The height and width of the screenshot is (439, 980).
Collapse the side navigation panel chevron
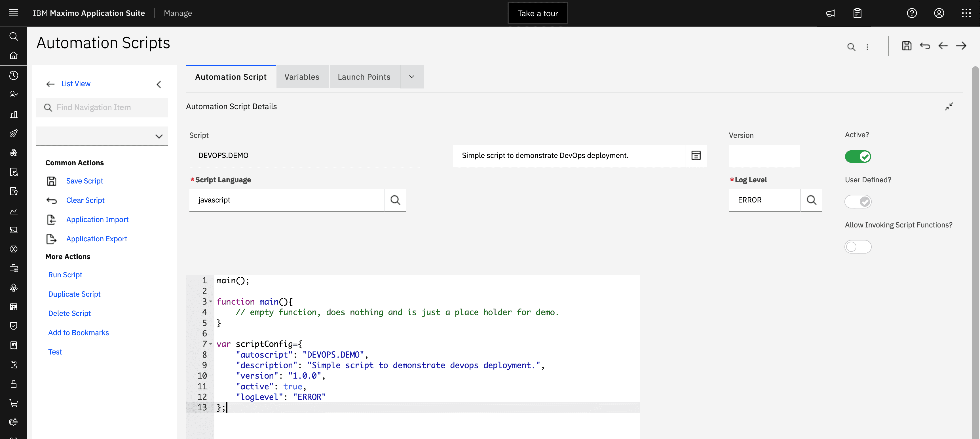[159, 84]
